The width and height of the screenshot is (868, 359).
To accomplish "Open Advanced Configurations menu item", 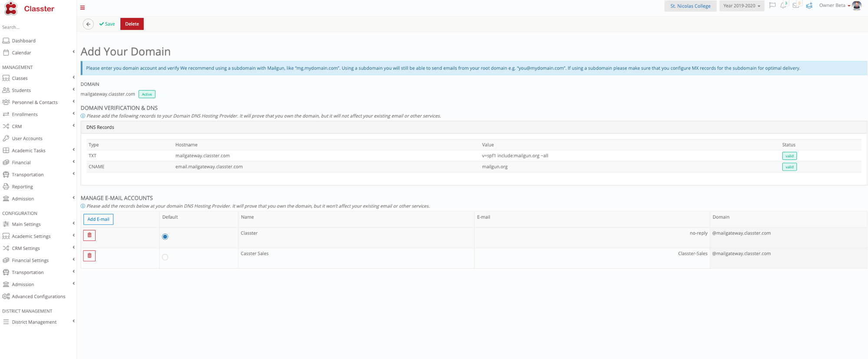I will pos(38,296).
